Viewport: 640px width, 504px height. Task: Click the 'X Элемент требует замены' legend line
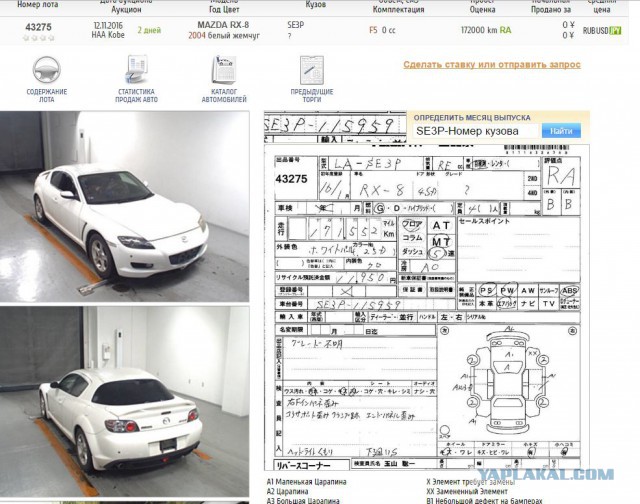tap(471, 482)
